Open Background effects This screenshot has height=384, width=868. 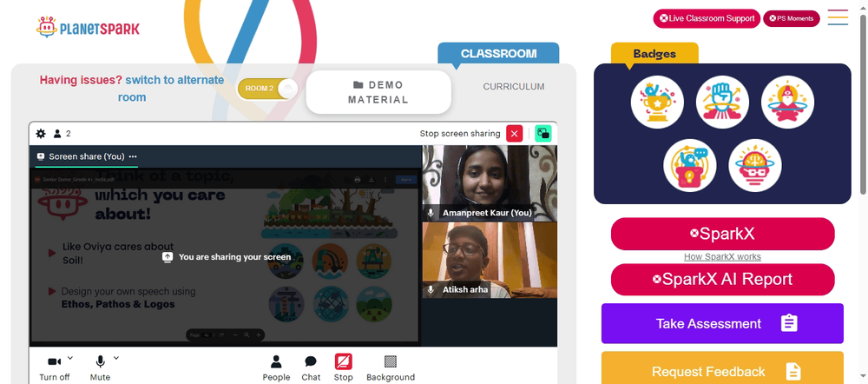point(391,368)
